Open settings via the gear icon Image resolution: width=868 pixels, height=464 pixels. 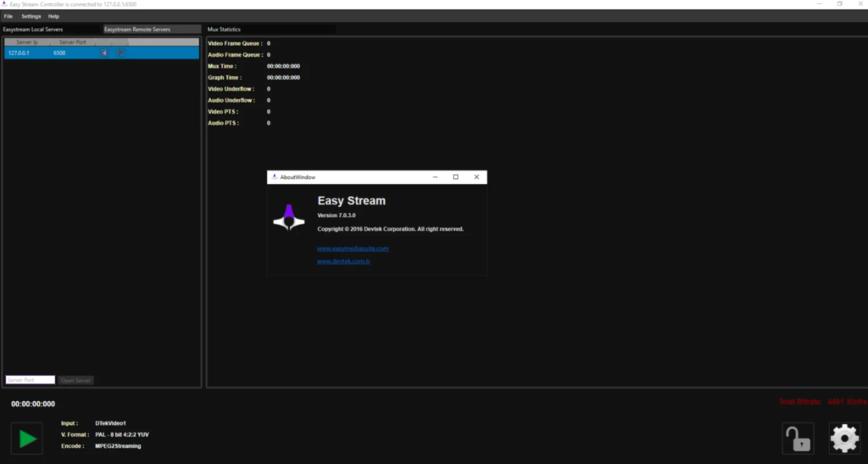coord(843,439)
